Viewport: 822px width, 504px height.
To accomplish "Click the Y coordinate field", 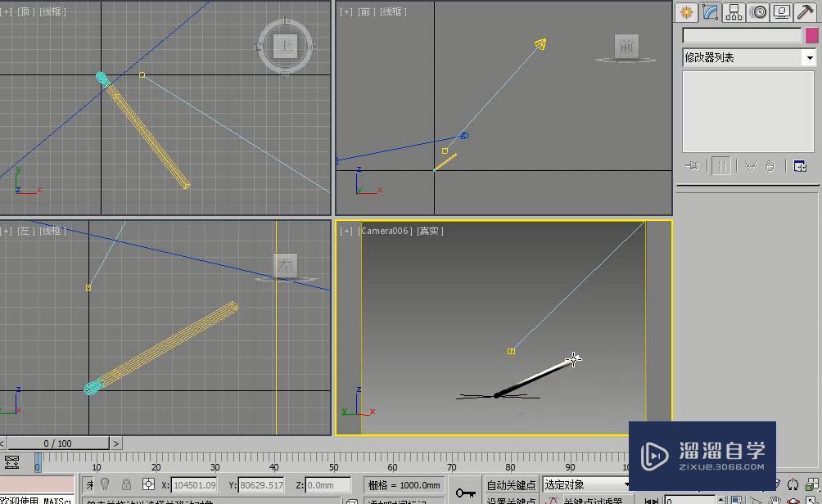I will tap(261, 484).
